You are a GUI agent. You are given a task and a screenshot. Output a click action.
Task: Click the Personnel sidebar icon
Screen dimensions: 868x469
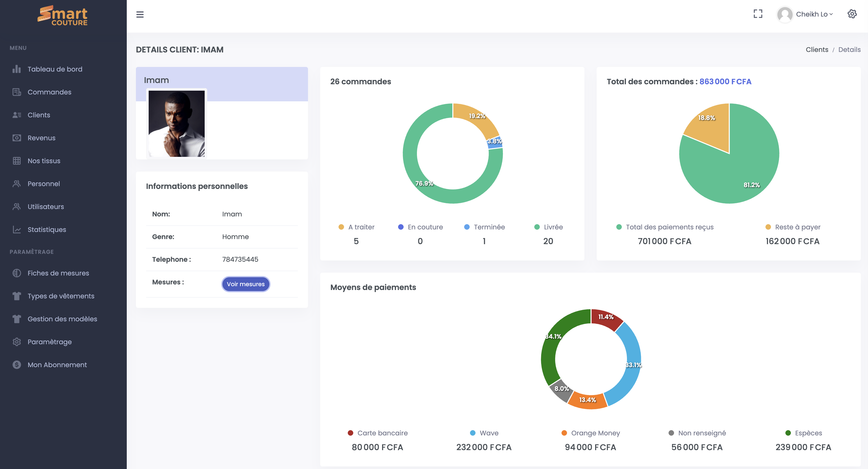[x=16, y=184]
